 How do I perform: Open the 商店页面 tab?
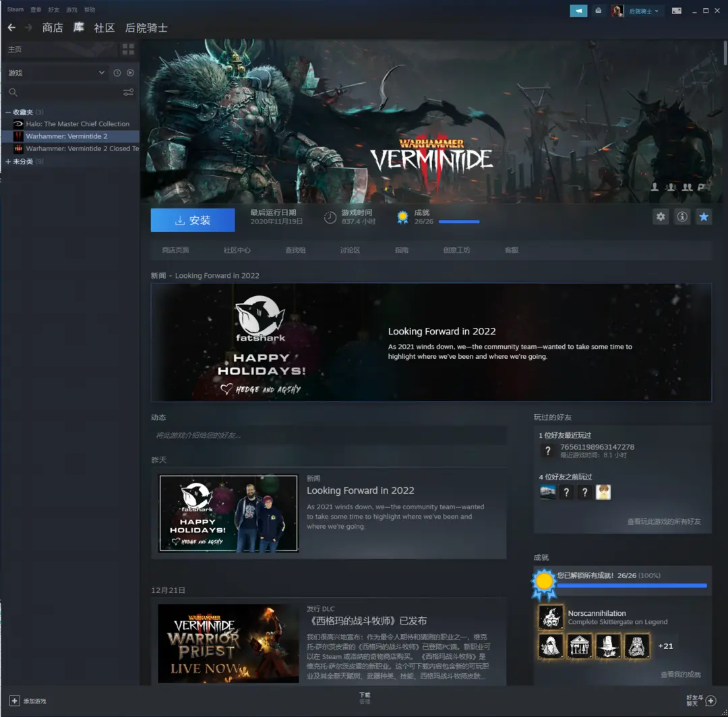pos(175,250)
